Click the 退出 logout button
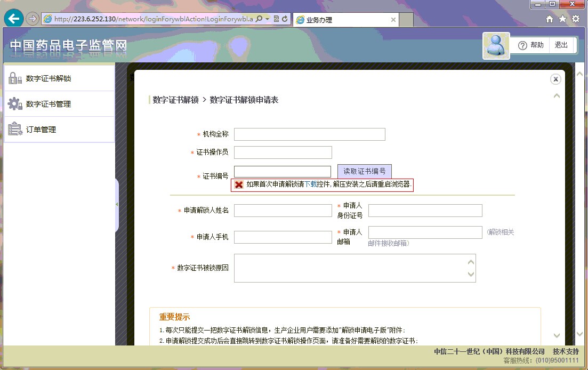588x370 pixels. [x=561, y=45]
